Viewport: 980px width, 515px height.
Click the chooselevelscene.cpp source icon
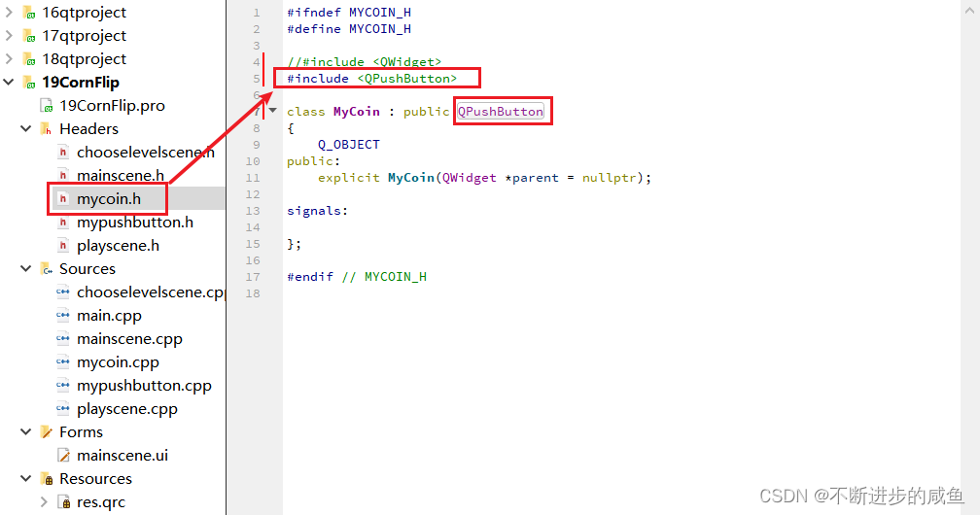(x=63, y=292)
